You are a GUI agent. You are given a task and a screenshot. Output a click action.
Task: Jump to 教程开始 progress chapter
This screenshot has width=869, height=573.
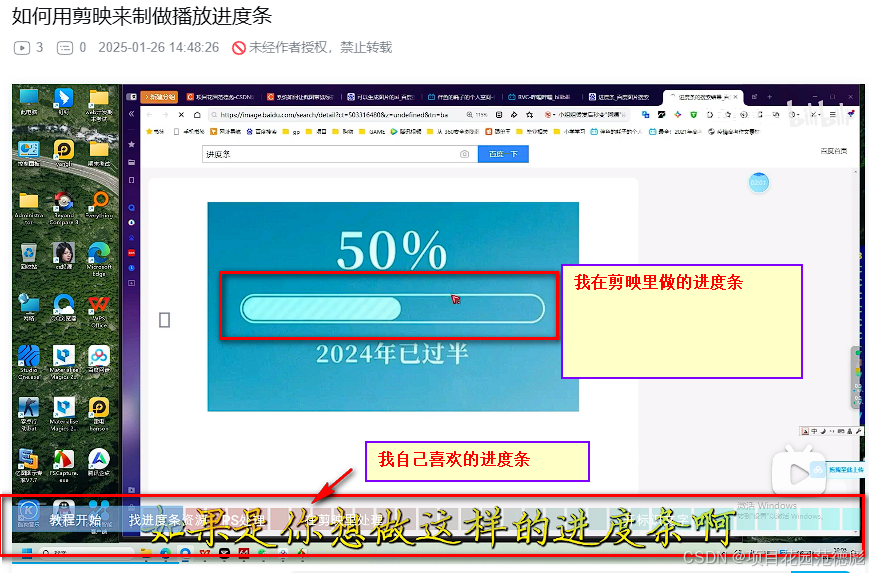coord(75,520)
